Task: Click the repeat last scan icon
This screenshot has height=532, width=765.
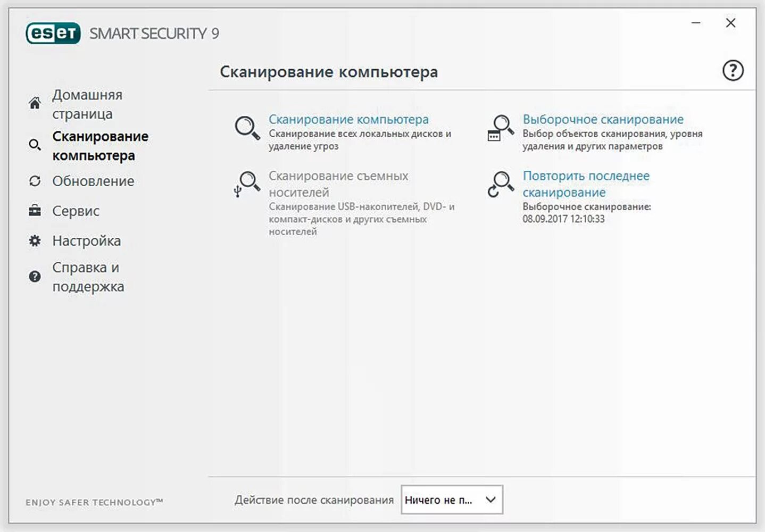Action: coord(500,184)
